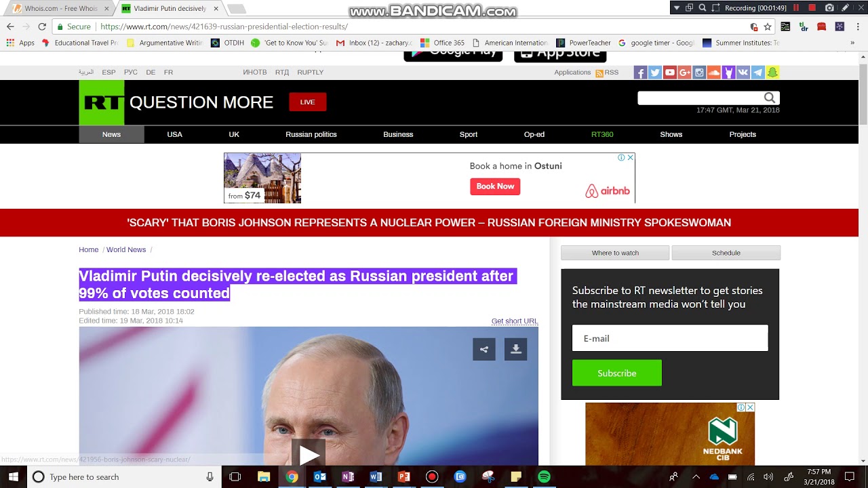Click the tl;dr extension icon
The height and width of the screenshot is (488, 868).
pos(804,27)
